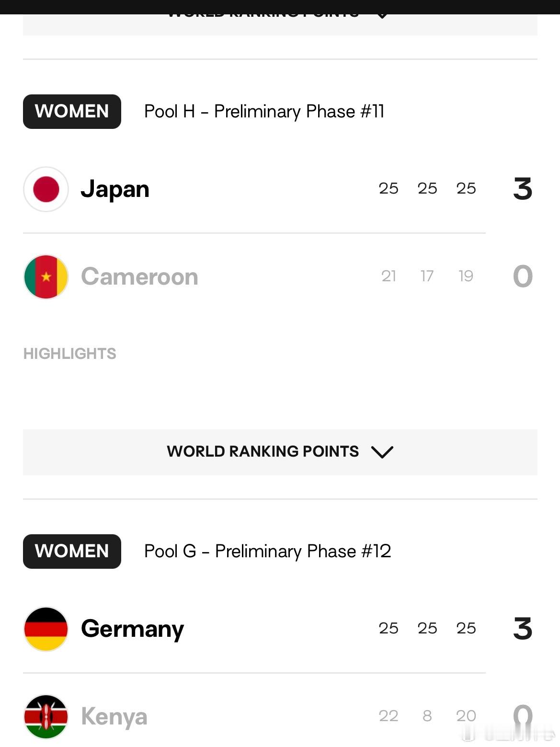Open the Cameroon team name

click(139, 277)
